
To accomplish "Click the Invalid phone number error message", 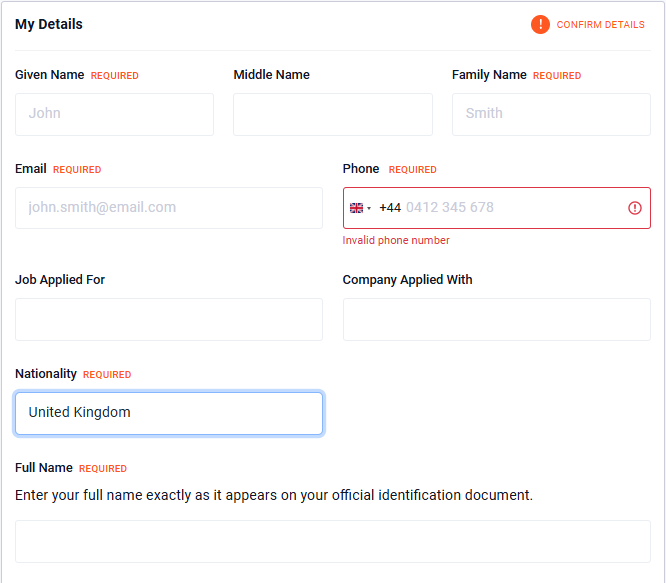I will (x=396, y=240).
